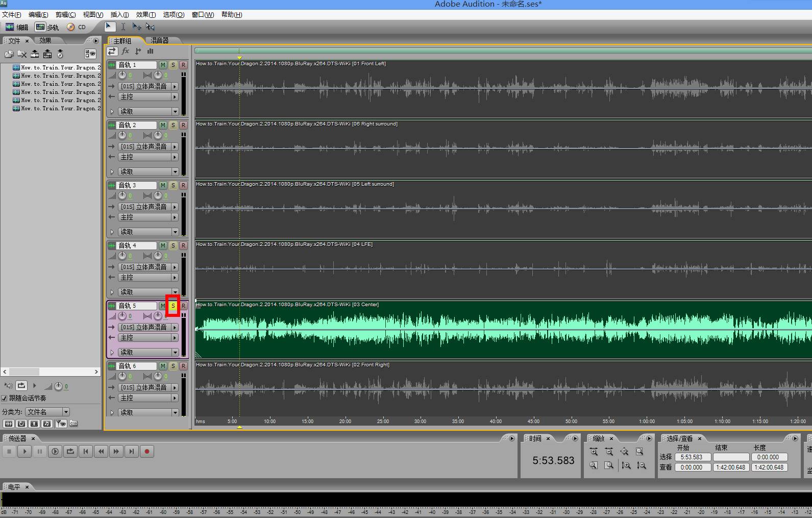Toggle Show Audio Files filter button

click(9, 424)
